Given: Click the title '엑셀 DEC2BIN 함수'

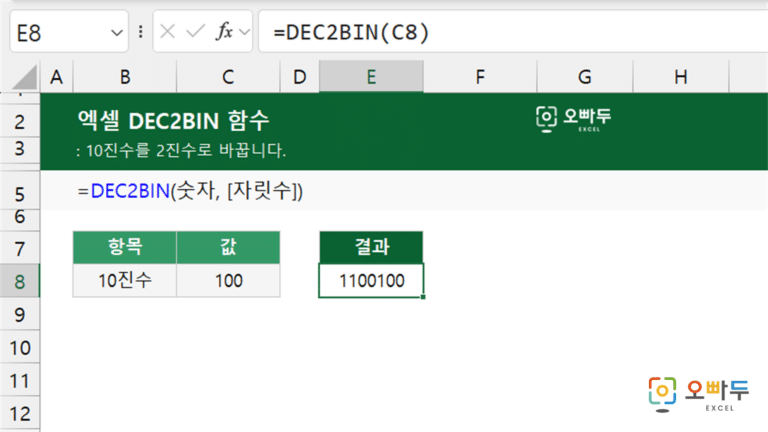Looking at the screenshot, I should pyautogui.click(x=173, y=120).
